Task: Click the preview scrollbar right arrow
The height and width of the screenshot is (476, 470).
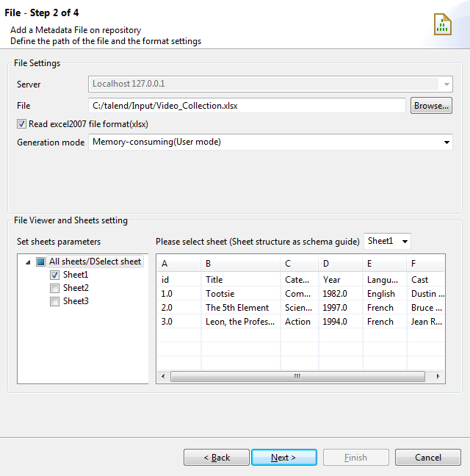Action: pyautogui.click(x=438, y=377)
